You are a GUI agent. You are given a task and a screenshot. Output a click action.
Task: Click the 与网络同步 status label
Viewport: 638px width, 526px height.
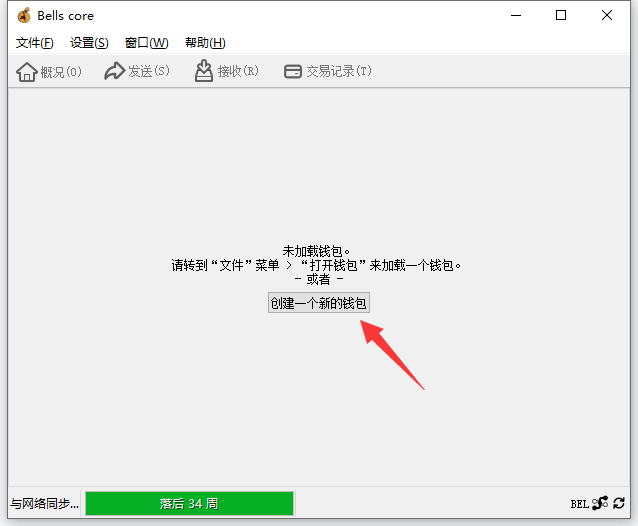coord(44,503)
